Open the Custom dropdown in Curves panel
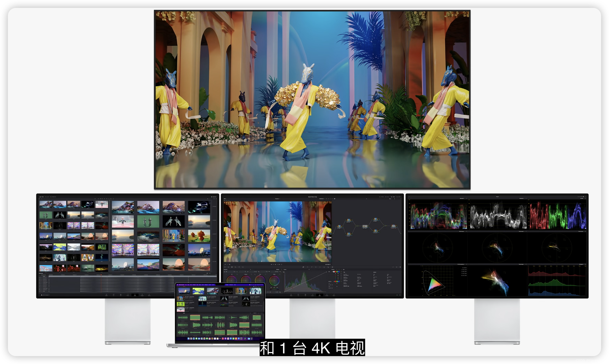 tap(333, 269)
